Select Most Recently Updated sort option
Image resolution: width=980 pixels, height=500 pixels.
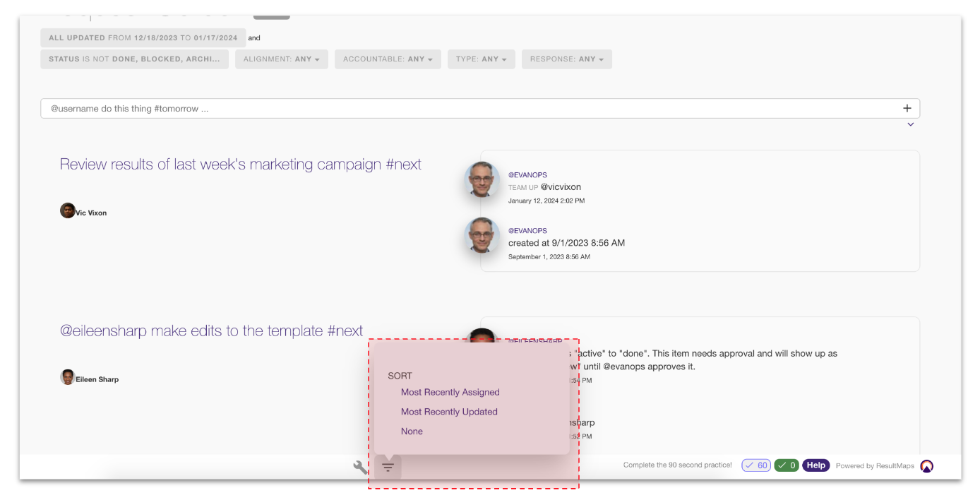449,412
